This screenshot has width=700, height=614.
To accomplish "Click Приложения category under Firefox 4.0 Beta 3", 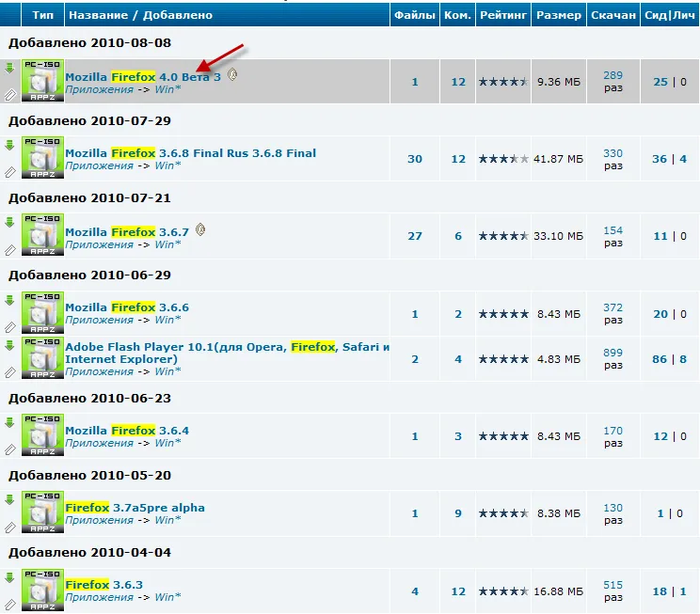I will coord(99,89).
